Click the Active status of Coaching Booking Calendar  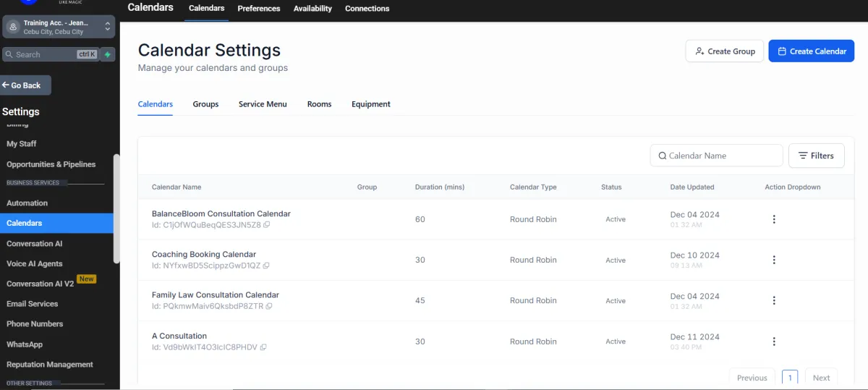pyautogui.click(x=616, y=260)
